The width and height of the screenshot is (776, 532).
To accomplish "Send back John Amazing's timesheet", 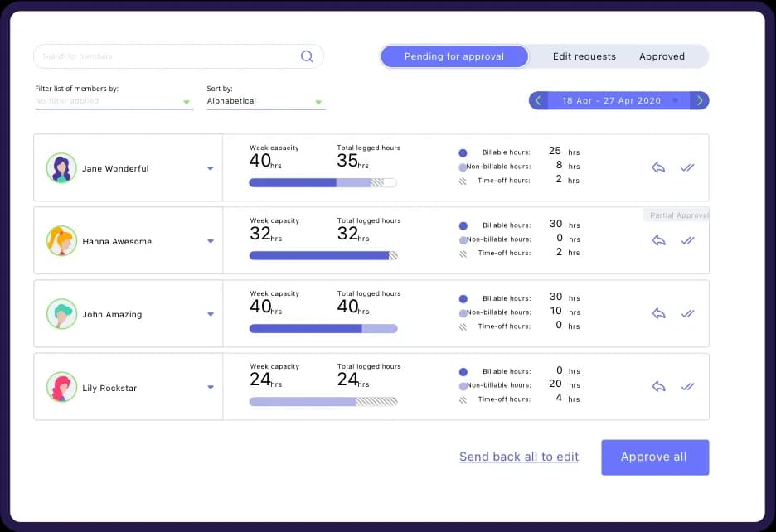I will 658,313.
